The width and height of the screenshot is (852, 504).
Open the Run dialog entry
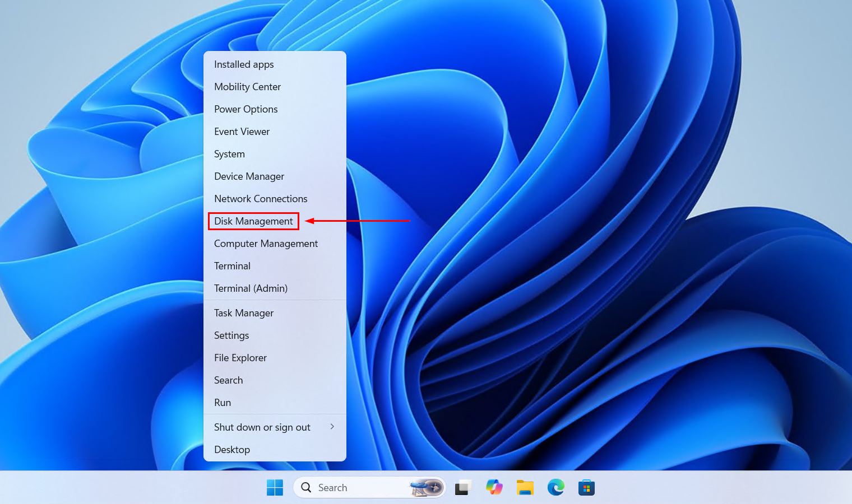coord(275,403)
